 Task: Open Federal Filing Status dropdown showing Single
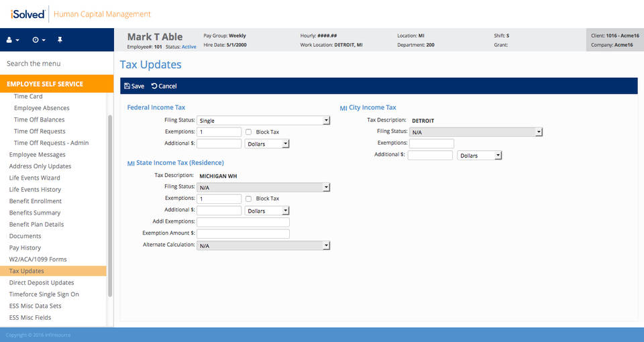tap(264, 121)
